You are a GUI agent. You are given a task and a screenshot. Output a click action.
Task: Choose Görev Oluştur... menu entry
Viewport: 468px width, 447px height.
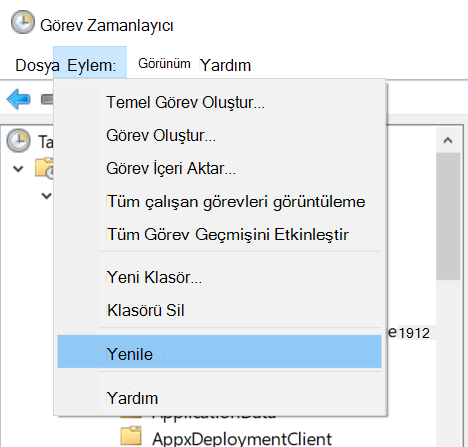click(x=219, y=135)
